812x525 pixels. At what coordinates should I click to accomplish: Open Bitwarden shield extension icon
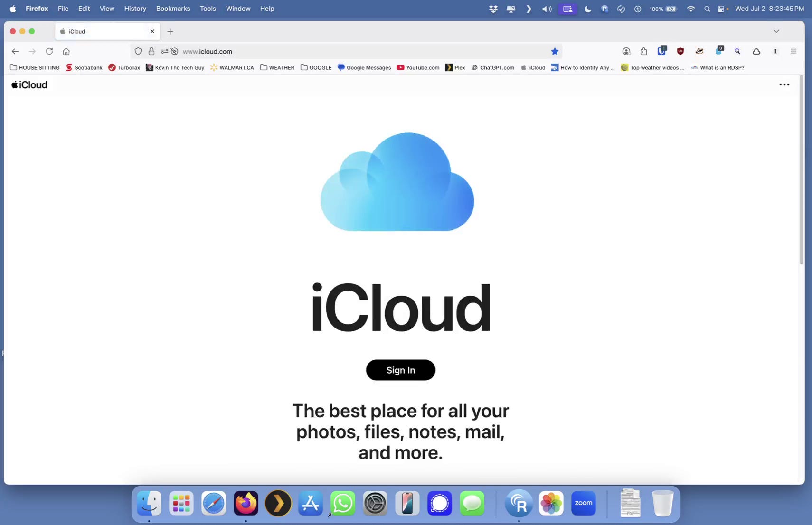coord(662,51)
